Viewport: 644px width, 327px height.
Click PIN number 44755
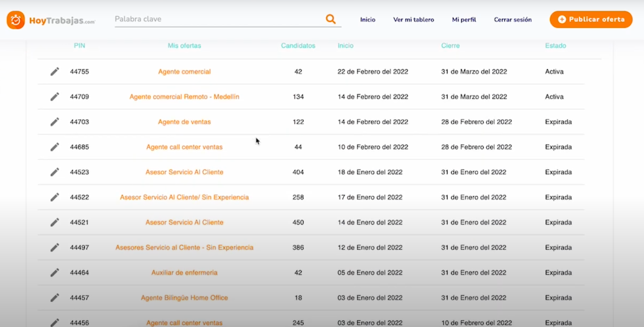click(79, 71)
